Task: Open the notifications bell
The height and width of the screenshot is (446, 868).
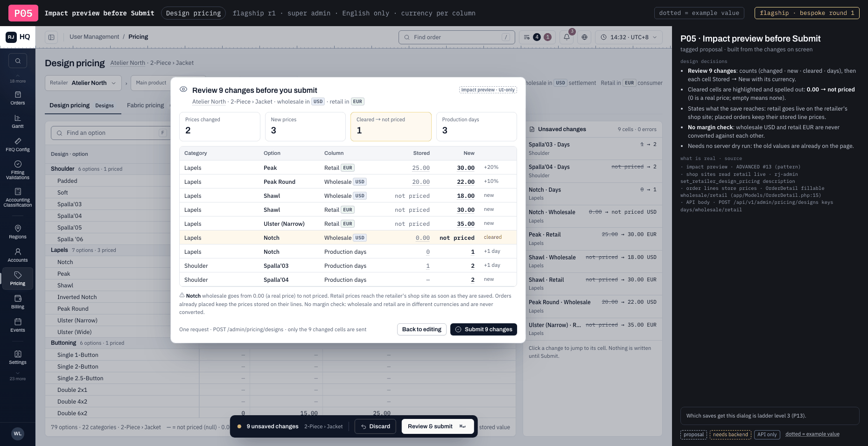Action: click(x=567, y=37)
